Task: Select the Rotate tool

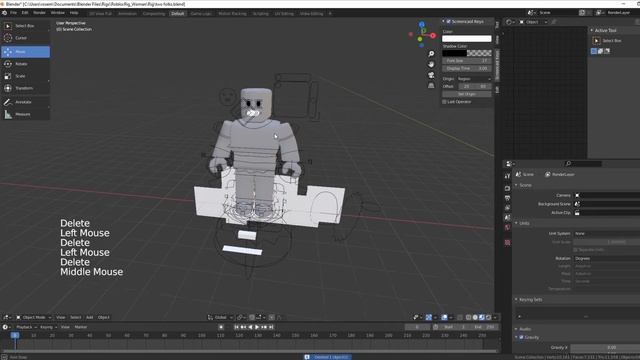Action: [25, 64]
